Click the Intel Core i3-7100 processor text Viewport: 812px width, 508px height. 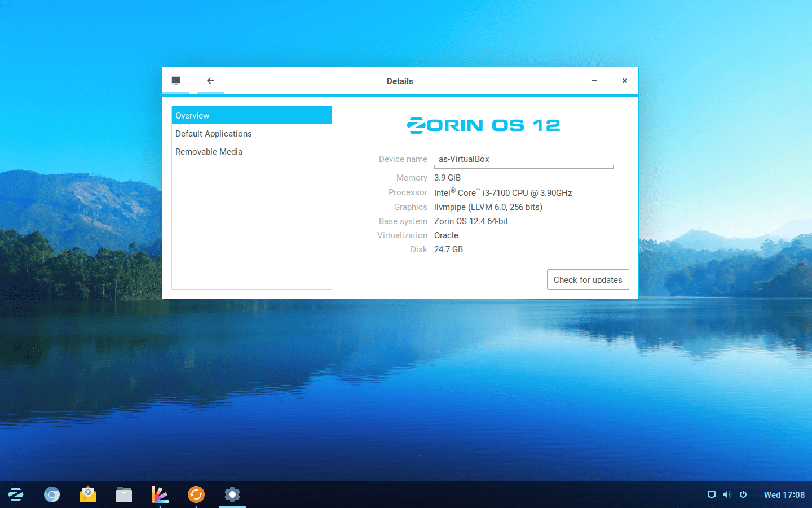point(503,192)
